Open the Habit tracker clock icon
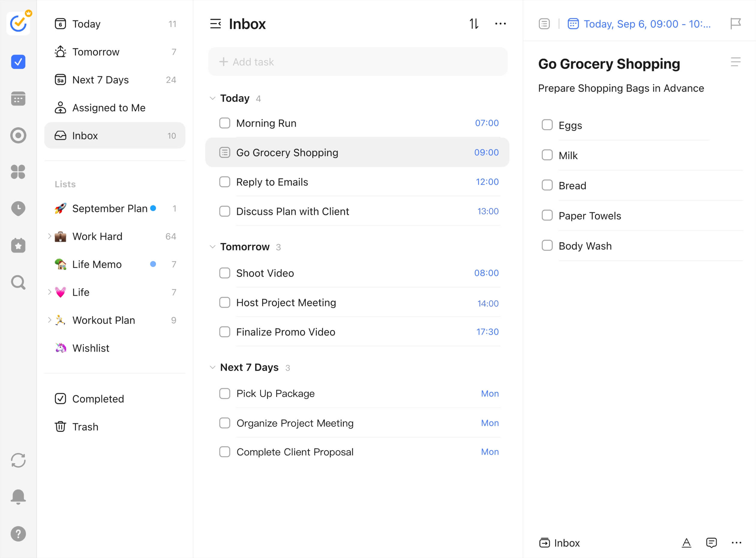Image resolution: width=756 pixels, height=558 pixels. pos(18,208)
